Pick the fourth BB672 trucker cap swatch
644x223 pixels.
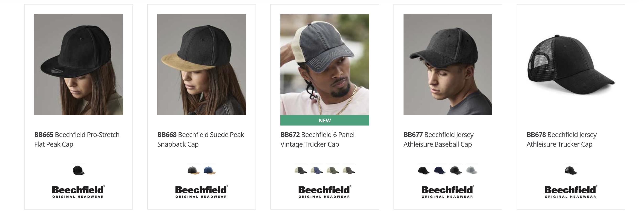tap(349, 170)
